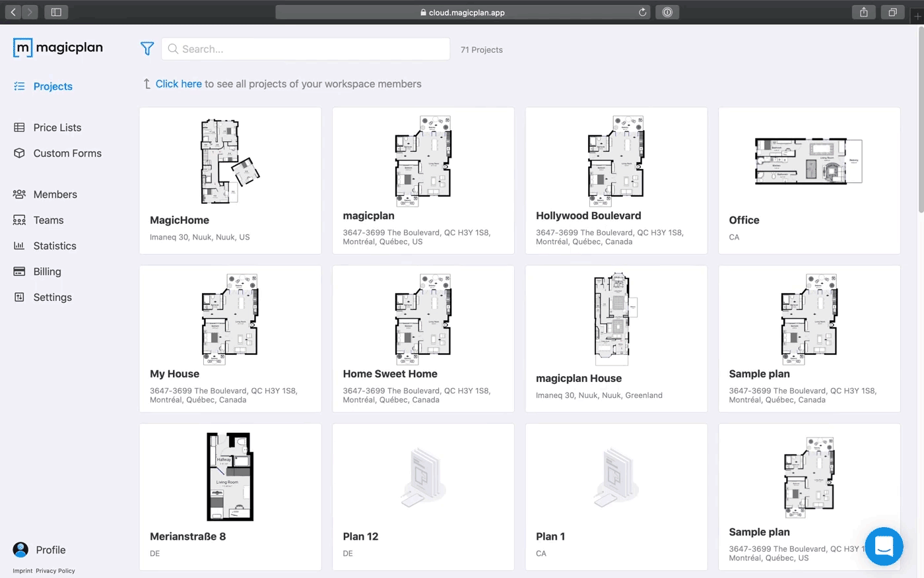This screenshot has width=924, height=578.
Task: View workspace Members
Action: tap(55, 194)
